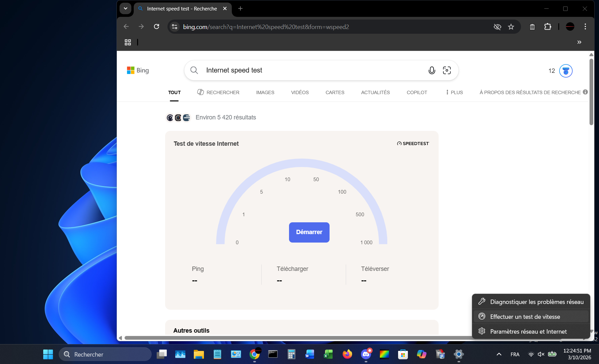The height and width of the screenshot is (364, 599).
Task: Click the microphone voice search icon
Action: 432,70
